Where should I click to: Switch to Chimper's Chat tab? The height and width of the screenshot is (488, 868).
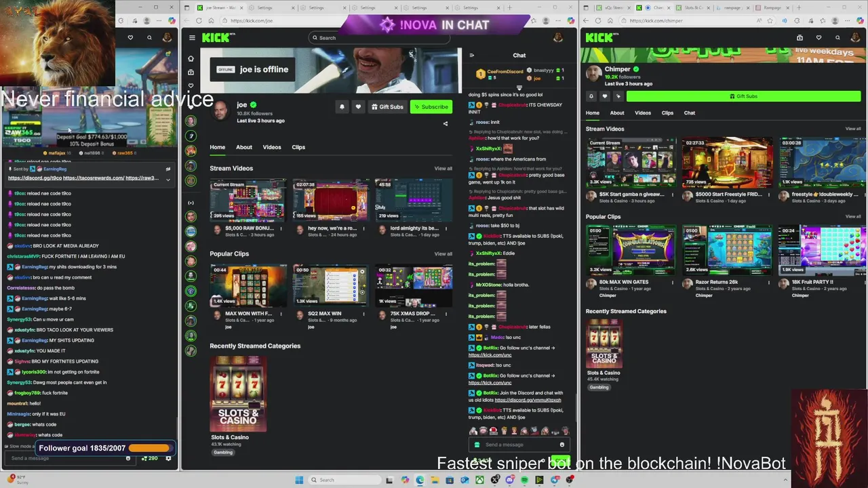tap(690, 113)
